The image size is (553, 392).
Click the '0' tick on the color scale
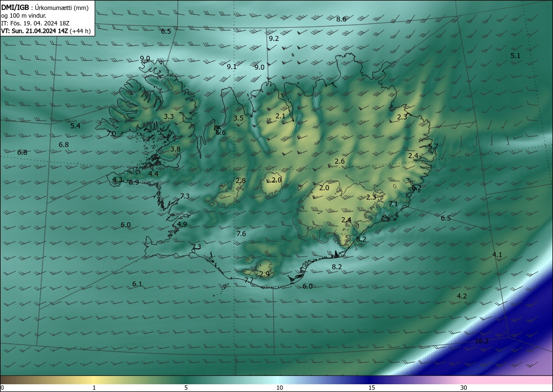[2, 388]
